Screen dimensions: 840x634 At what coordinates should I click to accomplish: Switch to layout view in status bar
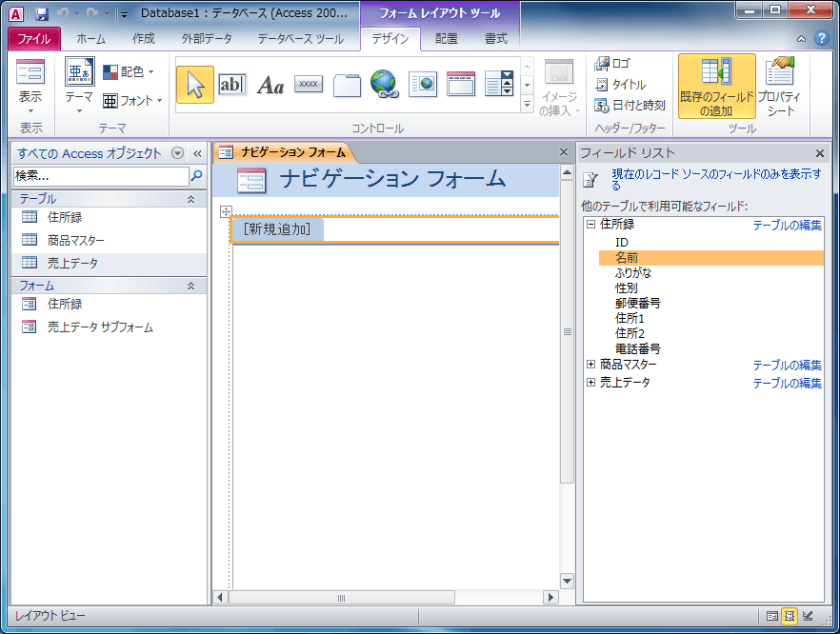[790, 616]
